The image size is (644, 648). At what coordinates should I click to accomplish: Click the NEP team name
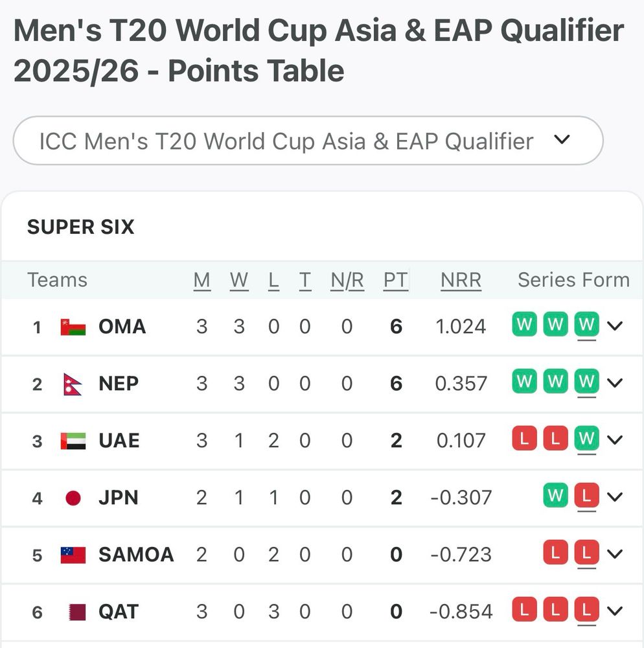119,384
